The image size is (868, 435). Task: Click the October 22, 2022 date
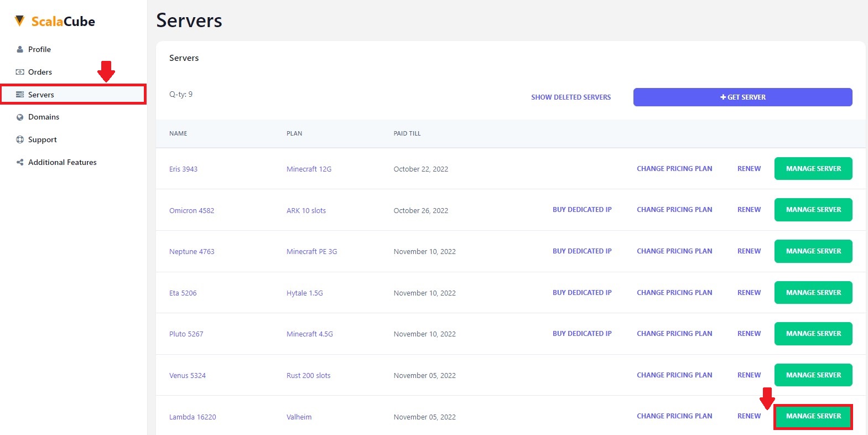tap(420, 169)
